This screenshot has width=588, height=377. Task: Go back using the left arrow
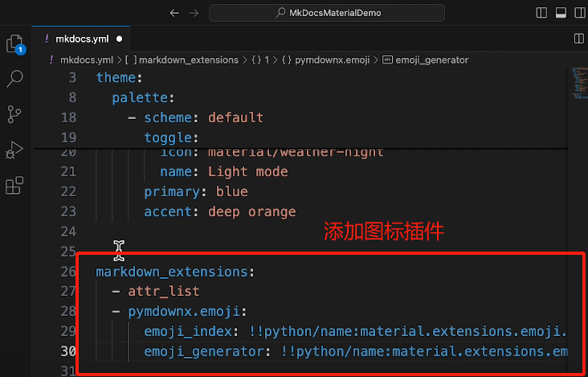click(175, 13)
